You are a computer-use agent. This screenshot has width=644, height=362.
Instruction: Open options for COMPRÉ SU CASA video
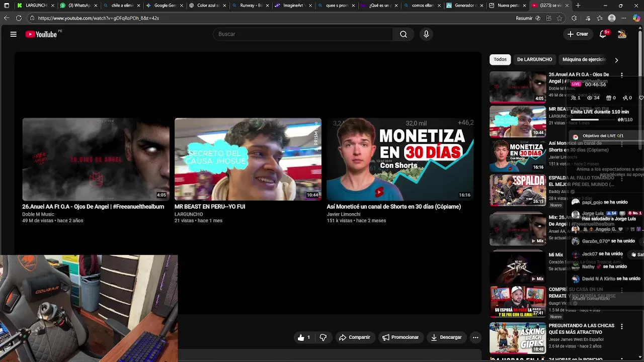(622, 290)
